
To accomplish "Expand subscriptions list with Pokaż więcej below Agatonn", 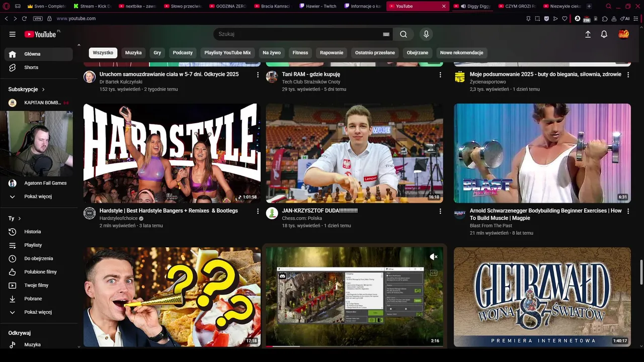I will (x=38, y=197).
